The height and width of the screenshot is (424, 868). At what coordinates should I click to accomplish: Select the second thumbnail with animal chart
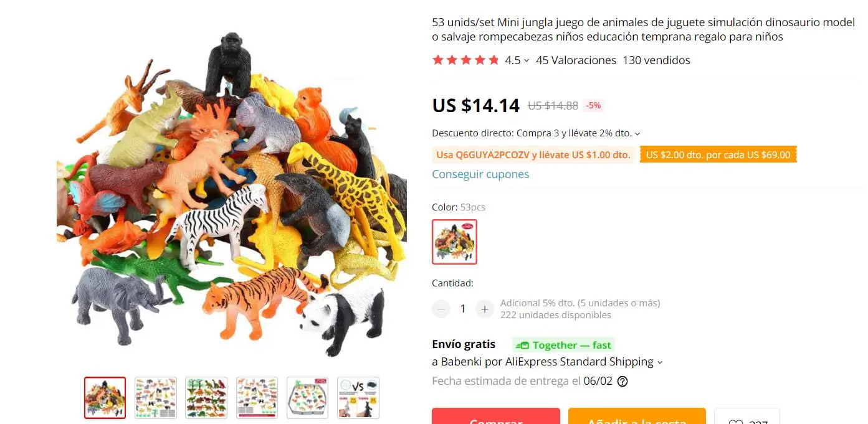(156, 398)
